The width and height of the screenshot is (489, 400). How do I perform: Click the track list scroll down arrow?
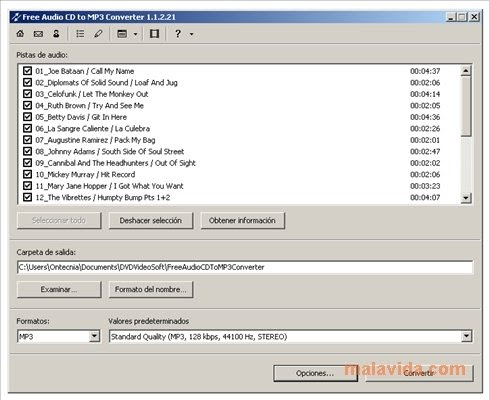click(466, 198)
